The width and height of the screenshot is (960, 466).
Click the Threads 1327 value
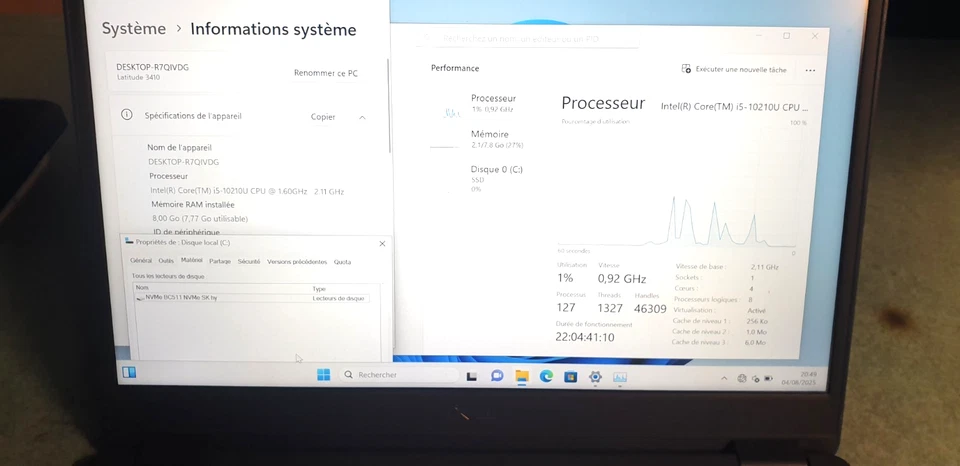[610, 309]
